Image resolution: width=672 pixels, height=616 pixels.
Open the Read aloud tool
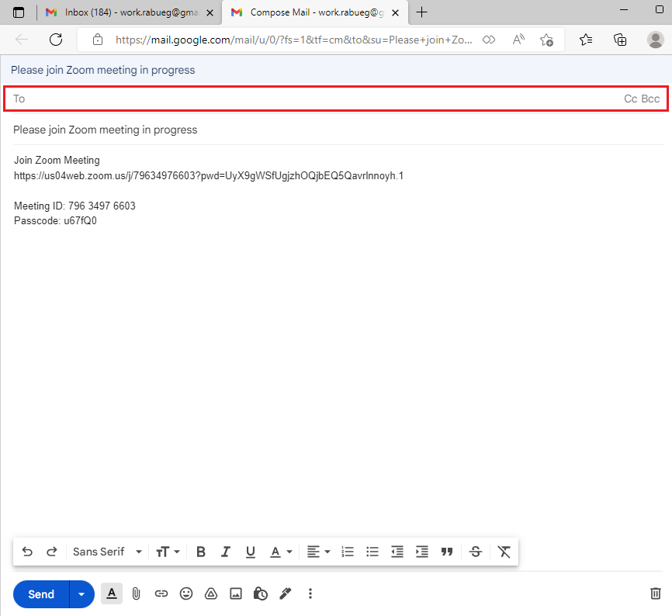(518, 40)
